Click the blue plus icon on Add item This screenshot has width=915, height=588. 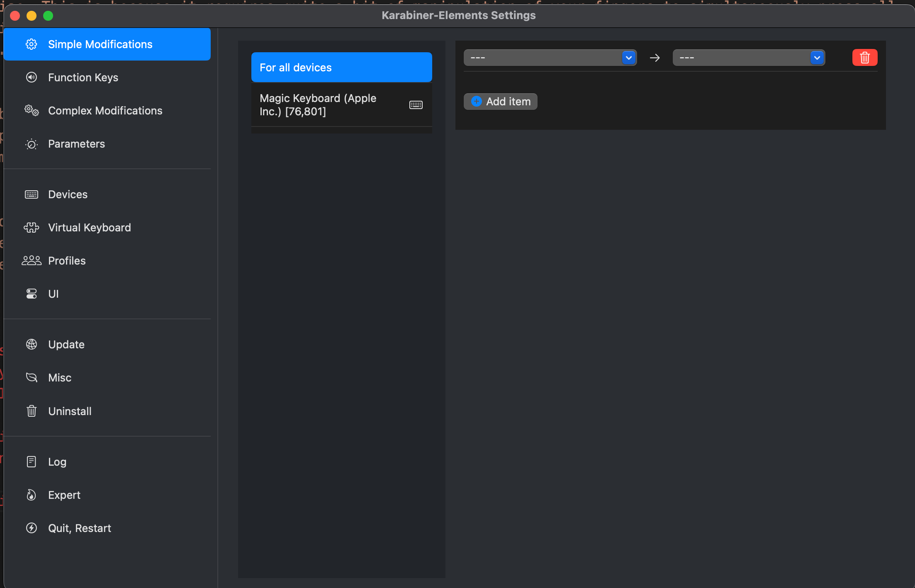click(x=477, y=102)
